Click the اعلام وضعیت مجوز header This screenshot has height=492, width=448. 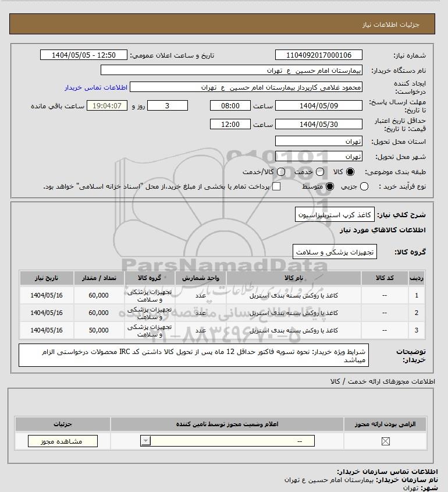tap(227, 424)
